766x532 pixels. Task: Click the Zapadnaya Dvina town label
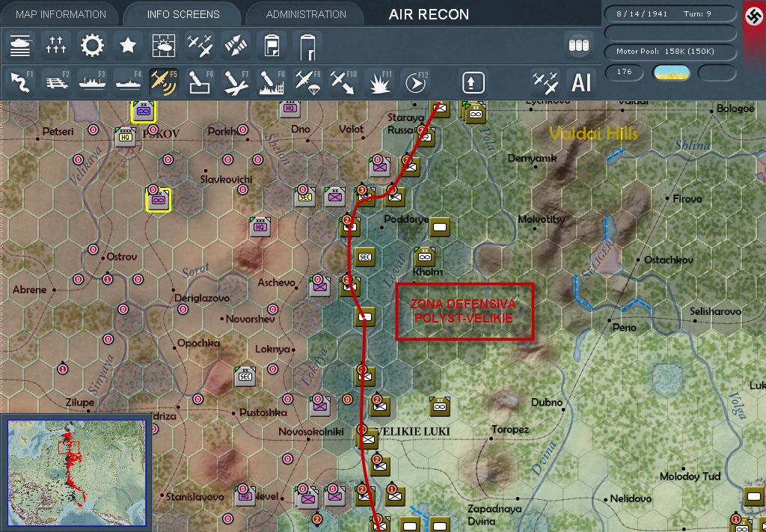coord(494,515)
